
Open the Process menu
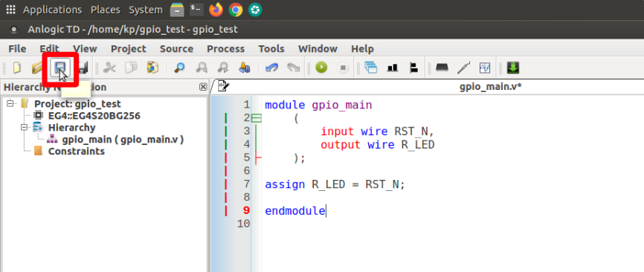[226, 49]
